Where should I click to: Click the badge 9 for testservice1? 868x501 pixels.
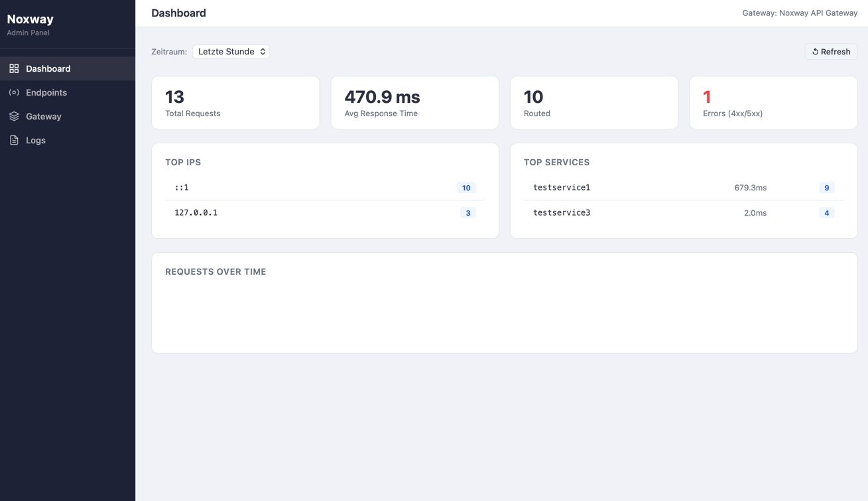point(826,188)
